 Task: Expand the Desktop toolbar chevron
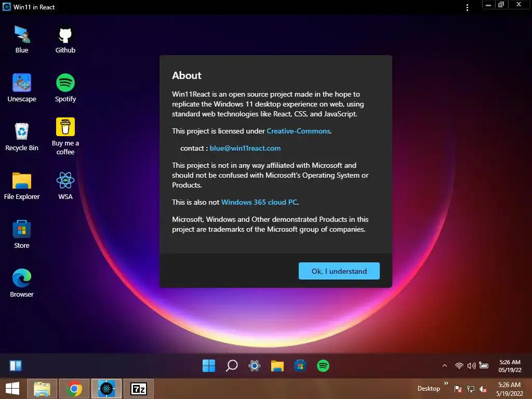446,383
